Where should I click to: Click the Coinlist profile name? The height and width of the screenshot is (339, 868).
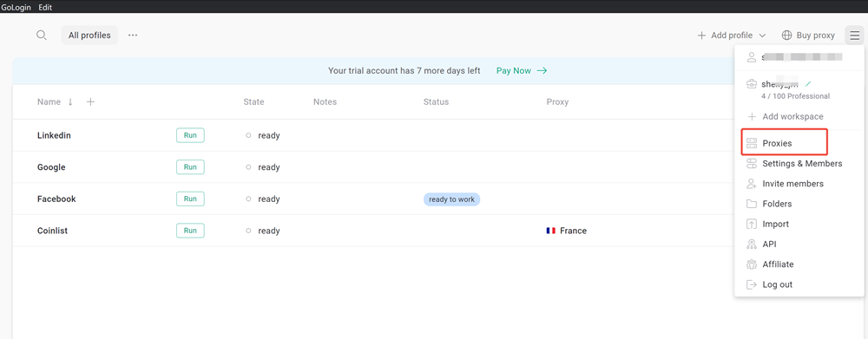[52, 231]
